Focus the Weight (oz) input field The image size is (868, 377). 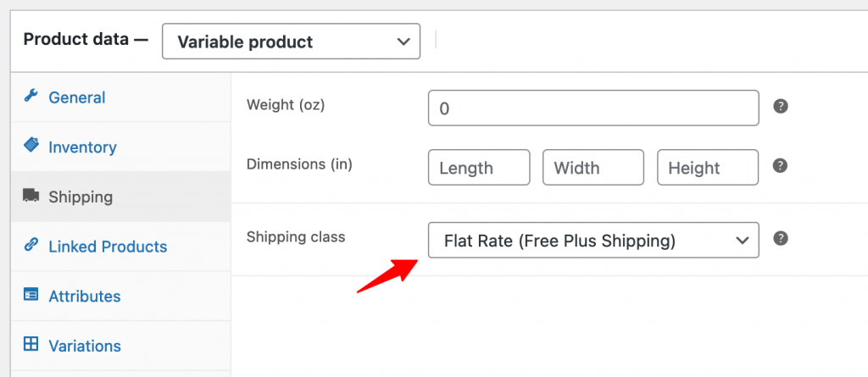point(593,108)
